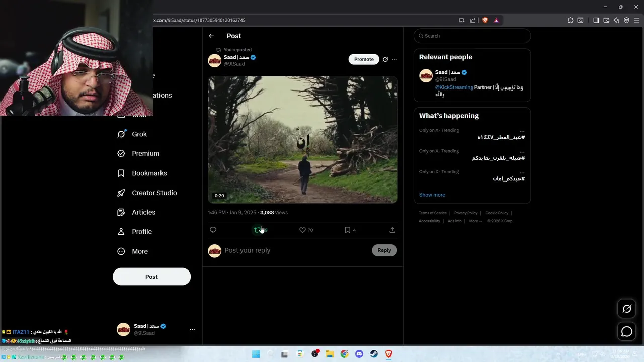
Task: Click the sidebar Post button
Action: [151, 277]
